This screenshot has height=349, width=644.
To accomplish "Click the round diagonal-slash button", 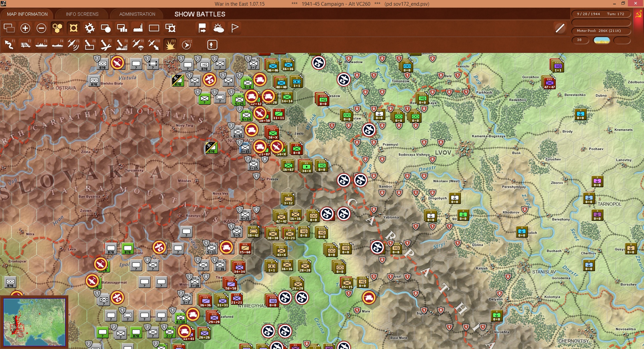I will (x=560, y=28).
